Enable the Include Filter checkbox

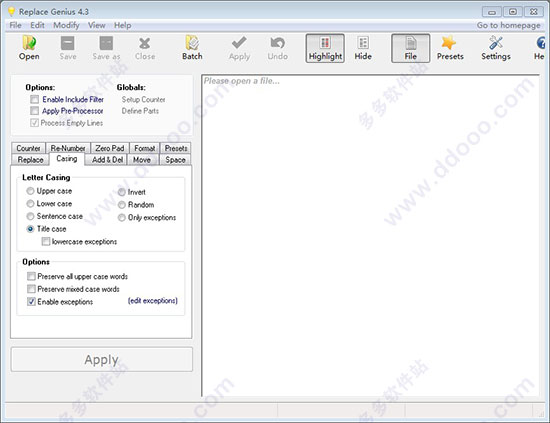34,99
